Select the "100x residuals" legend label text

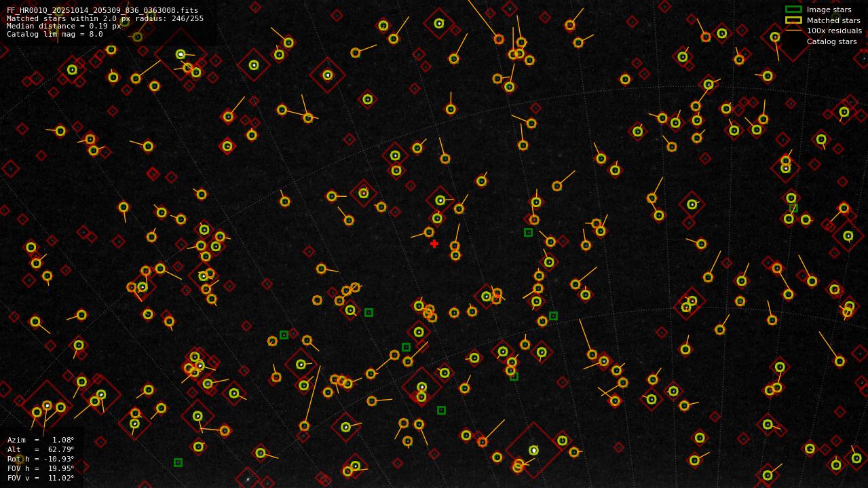point(834,31)
